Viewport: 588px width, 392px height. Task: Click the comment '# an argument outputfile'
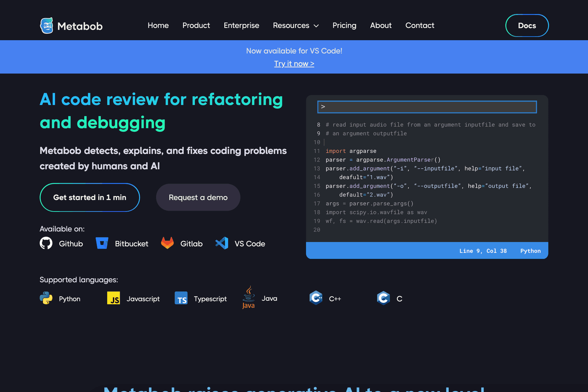pyautogui.click(x=366, y=133)
